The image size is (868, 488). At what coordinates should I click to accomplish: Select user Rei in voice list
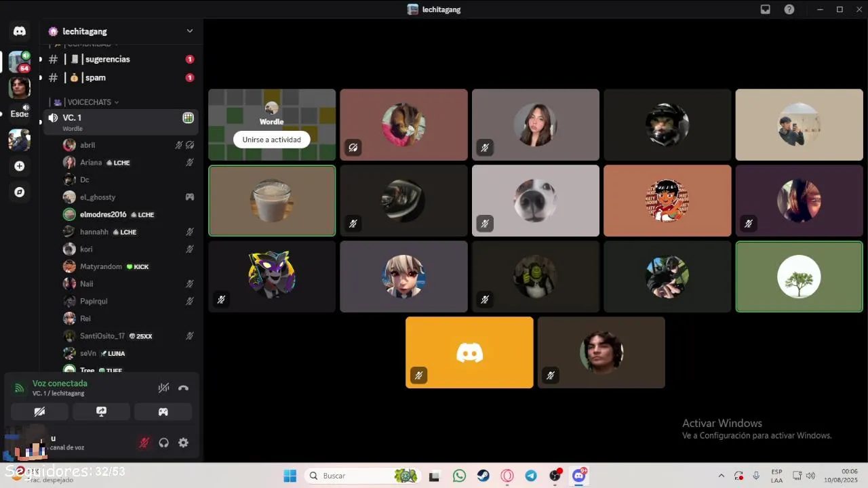click(x=129, y=319)
